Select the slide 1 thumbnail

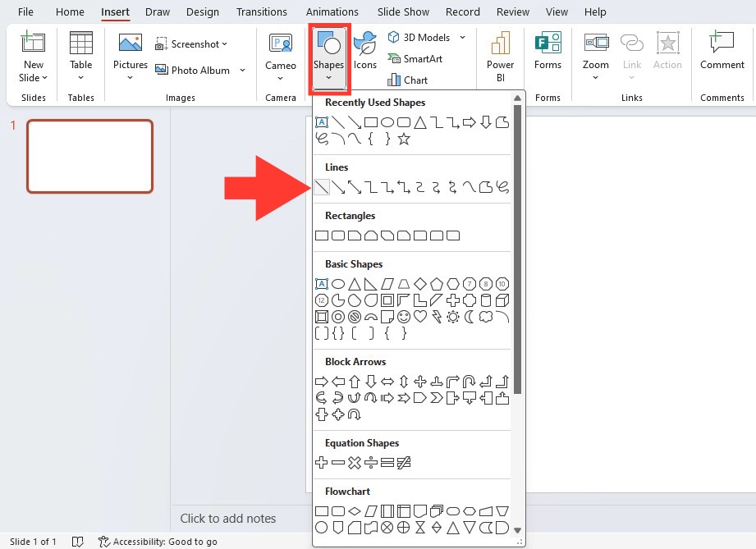click(89, 157)
